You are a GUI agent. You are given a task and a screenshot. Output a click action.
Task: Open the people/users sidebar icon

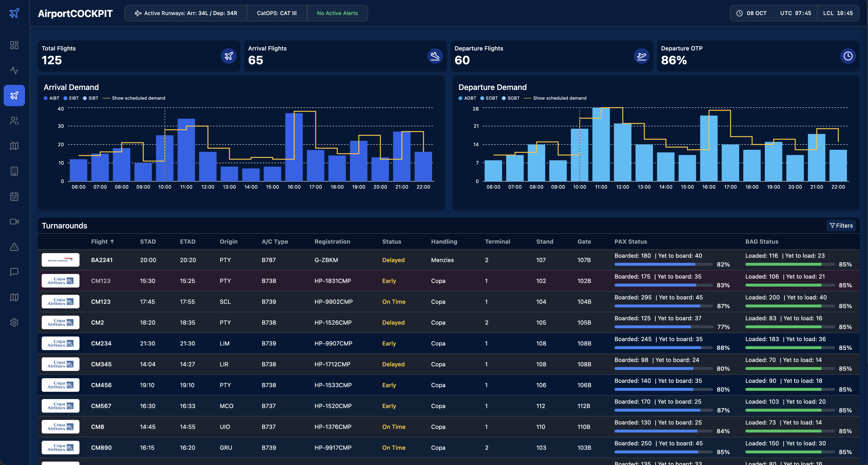tap(14, 121)
